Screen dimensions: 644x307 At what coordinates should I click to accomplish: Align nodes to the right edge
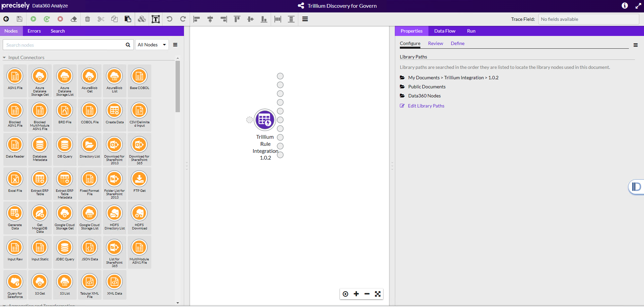pos(224,19)
